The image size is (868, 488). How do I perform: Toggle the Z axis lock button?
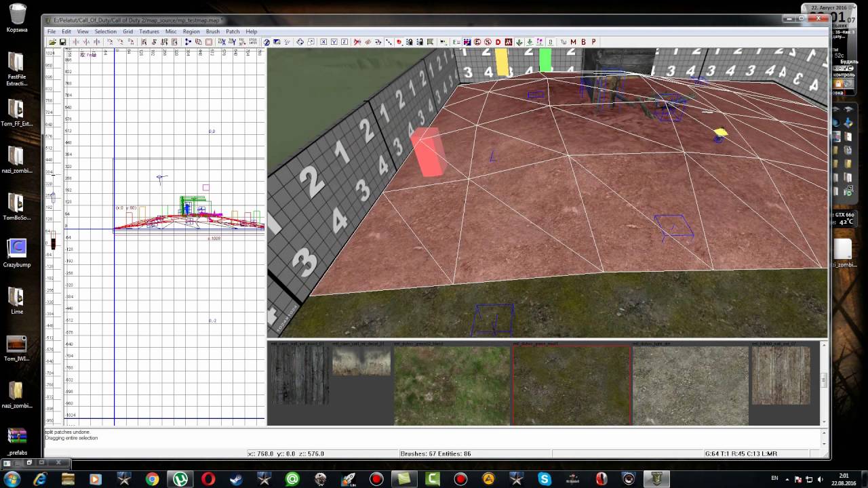point(344,42)
